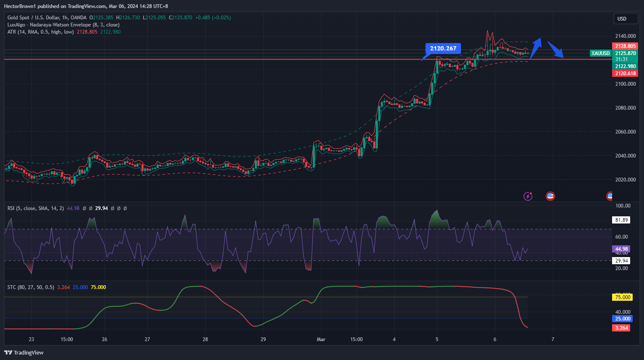Click the blue 25.000 STC scale label
Image resolution: width=644 pixels, height=360 pixels.
(x=623, y=319)
